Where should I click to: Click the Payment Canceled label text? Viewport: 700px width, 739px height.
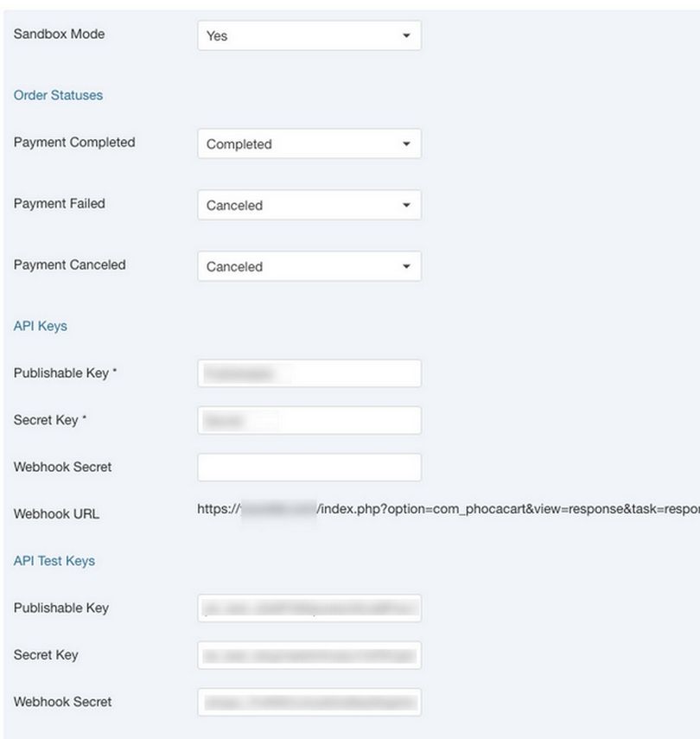(69, 265)
